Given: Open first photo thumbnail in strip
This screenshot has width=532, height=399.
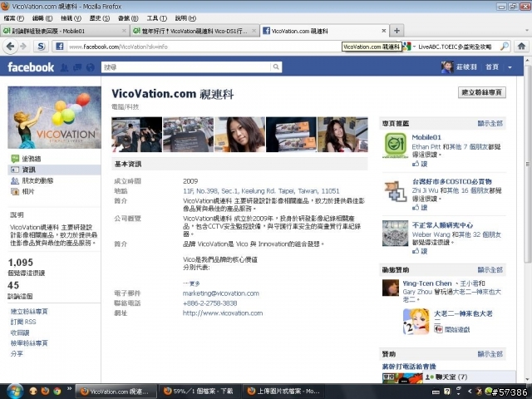Looking at the screenshot, I should pyautogui.click(x=136, y=135).
